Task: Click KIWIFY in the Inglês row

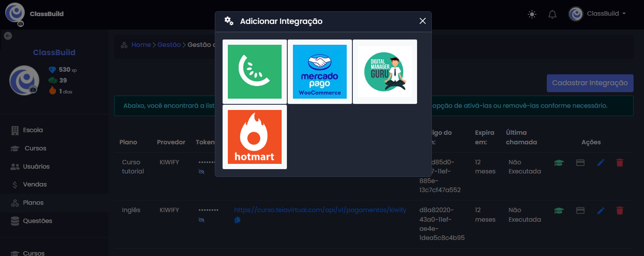Action: (169, 210)
